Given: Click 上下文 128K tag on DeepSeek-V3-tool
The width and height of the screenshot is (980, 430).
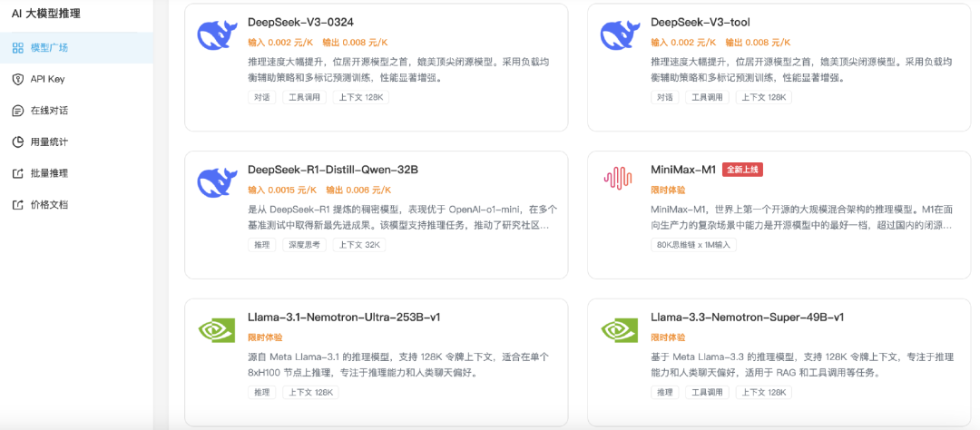Looking at the screenshot, I should tap(764, 97).
